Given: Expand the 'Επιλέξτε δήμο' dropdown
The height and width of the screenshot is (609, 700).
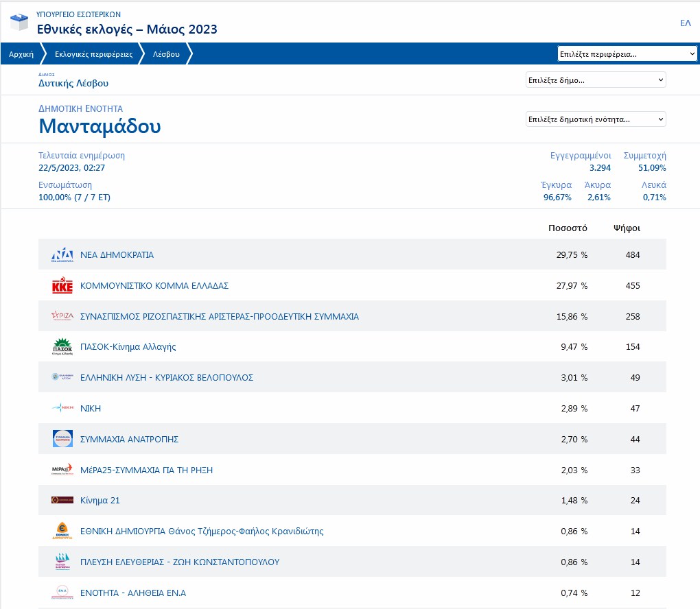Looking at the screenshot, I should pos(595,80).
